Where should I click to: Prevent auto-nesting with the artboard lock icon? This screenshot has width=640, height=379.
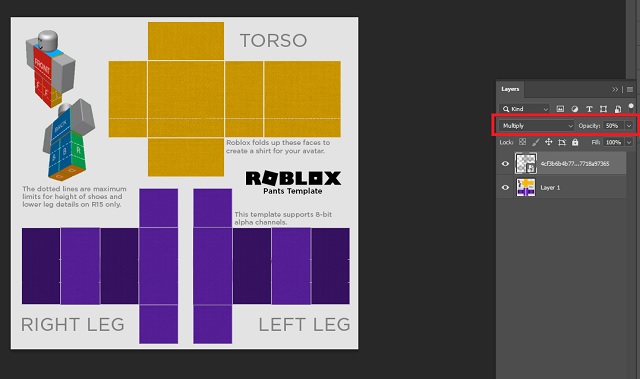(x=562, y=142)
